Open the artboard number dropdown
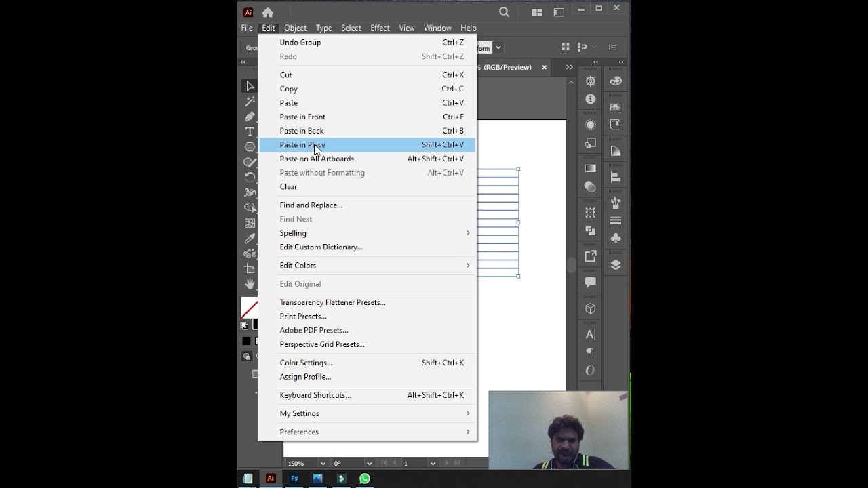The width and height of the screenshot is (868, 488). (433, 464)
